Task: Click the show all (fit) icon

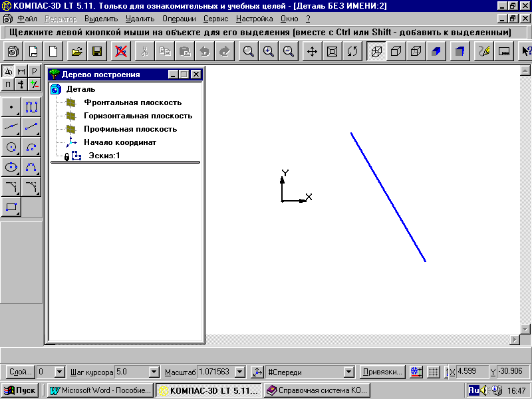Action: click(332, 51)
